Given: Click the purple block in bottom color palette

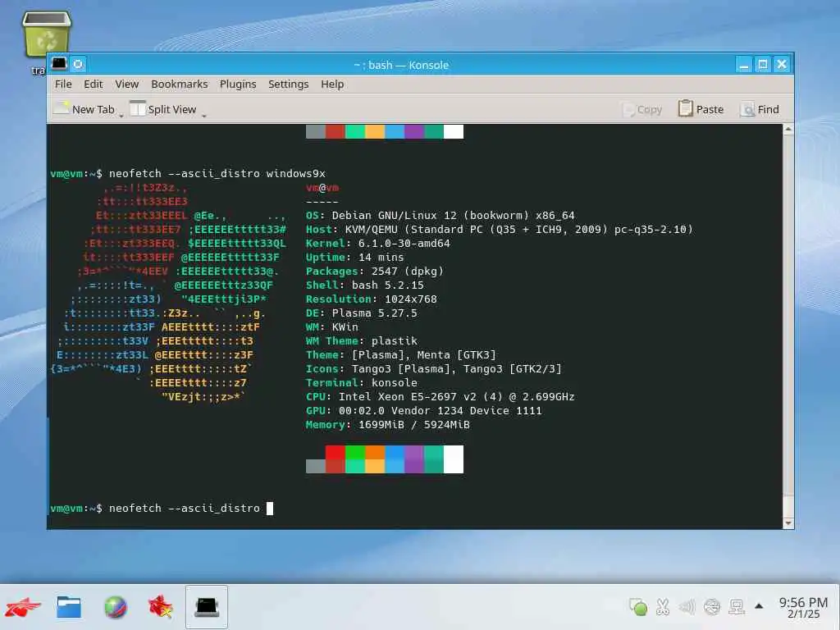Looking at the screenshot, I should [414, 459].
